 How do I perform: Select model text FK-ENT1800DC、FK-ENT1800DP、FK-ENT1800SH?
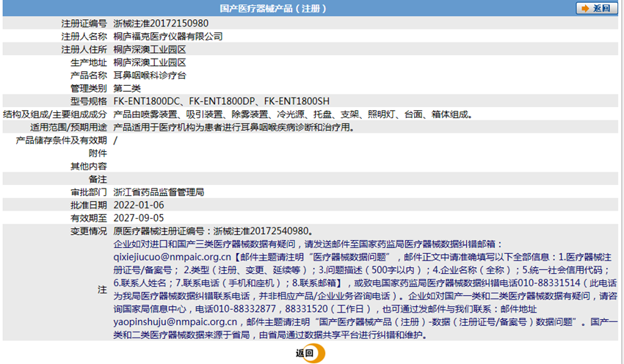(x=221, y=101)
